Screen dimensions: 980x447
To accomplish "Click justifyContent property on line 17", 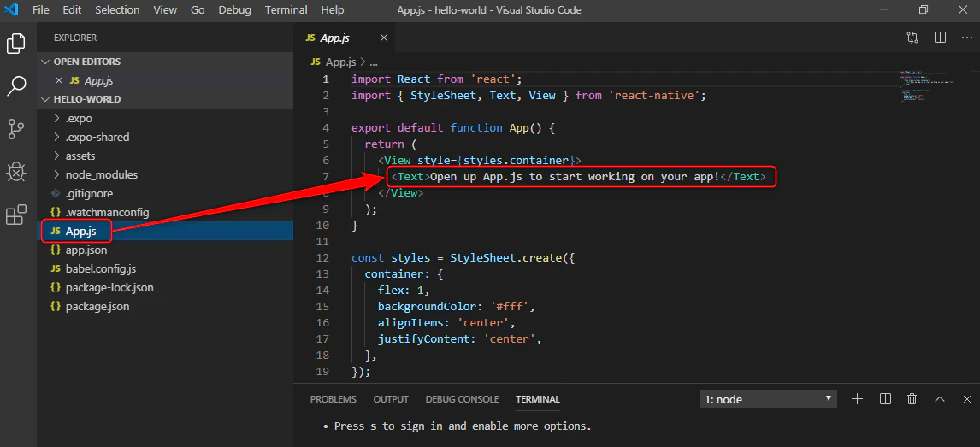I will click(423, 339).
